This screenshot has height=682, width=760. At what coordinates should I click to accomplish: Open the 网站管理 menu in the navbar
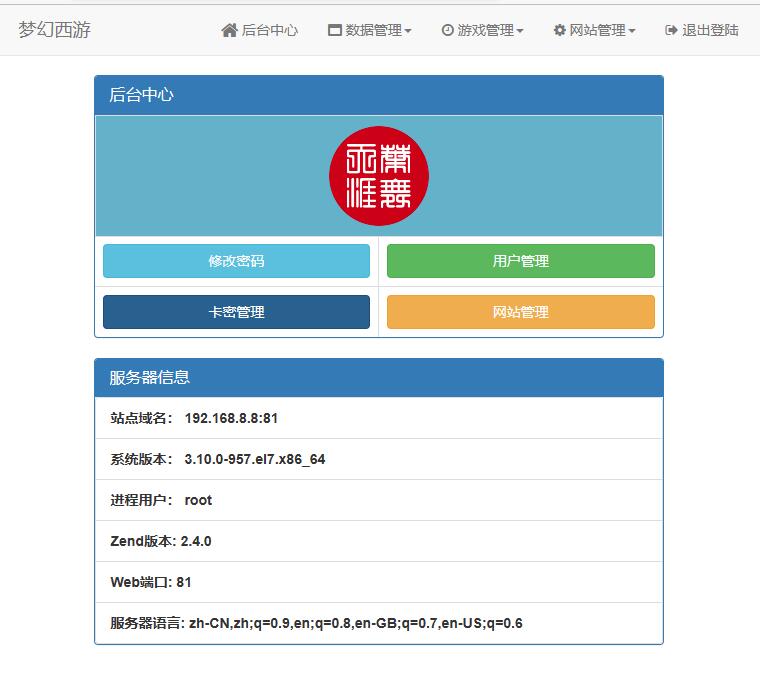coord(594,30)
